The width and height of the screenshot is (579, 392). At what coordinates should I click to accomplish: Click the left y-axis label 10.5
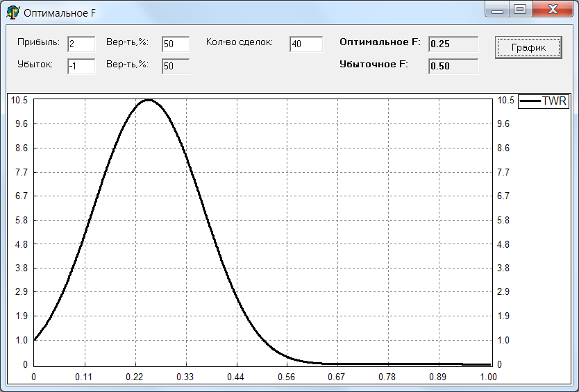click(19, 100)
